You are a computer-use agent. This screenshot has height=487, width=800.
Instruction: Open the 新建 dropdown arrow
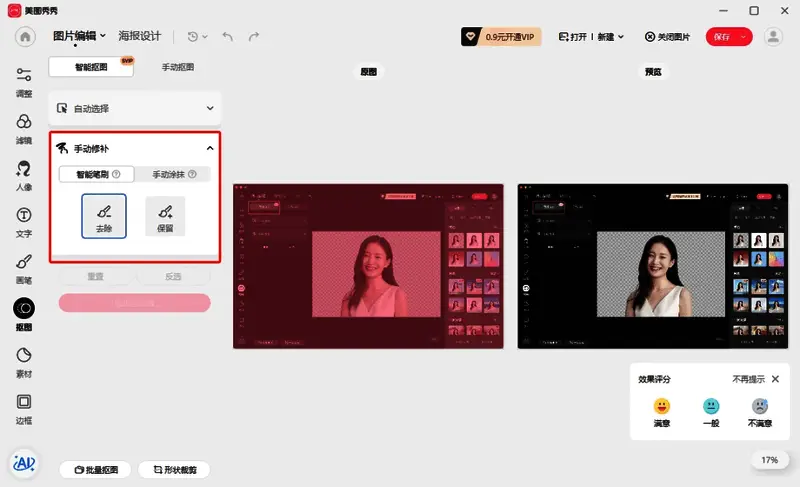click(x=621, y=37)
